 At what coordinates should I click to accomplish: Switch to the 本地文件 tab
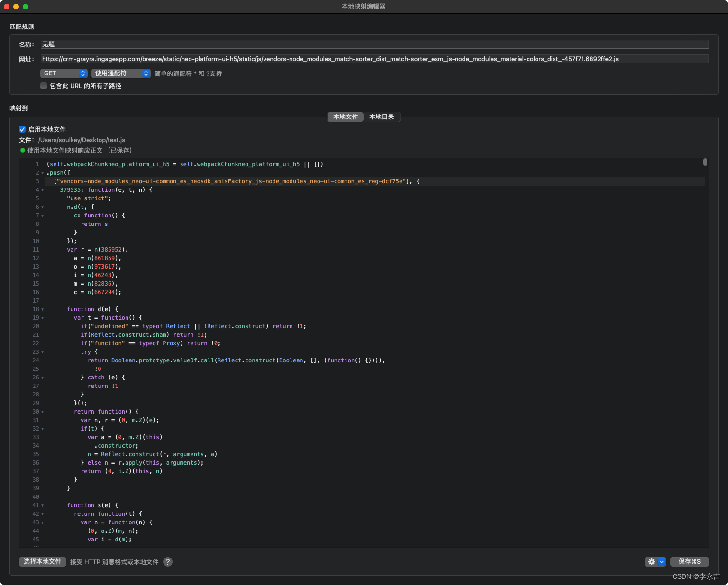(346, 117)
